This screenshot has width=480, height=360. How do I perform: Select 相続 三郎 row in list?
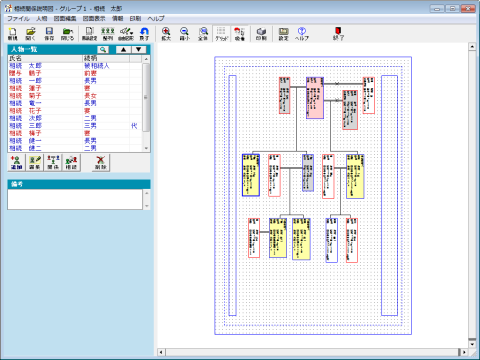(x=75, y=126)
